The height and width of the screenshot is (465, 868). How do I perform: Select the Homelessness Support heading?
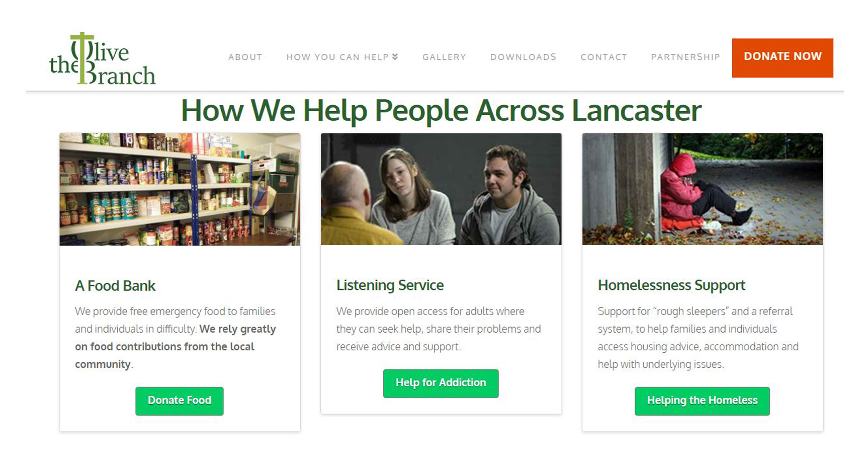671,285
